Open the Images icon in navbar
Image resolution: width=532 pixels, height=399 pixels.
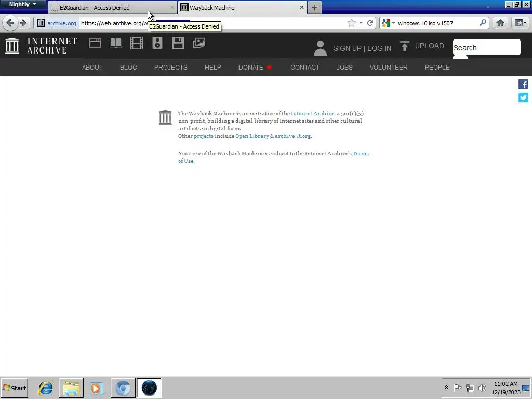199,43
